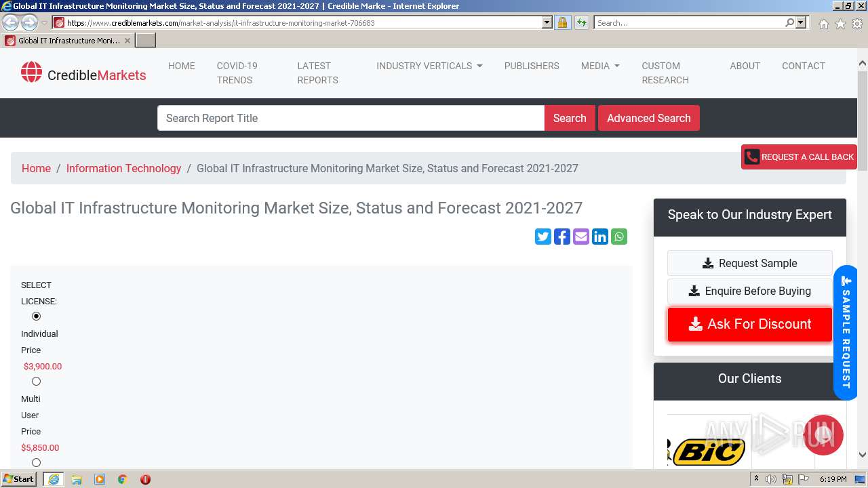
Task: Click the red Search button
Action: (570, 118)
